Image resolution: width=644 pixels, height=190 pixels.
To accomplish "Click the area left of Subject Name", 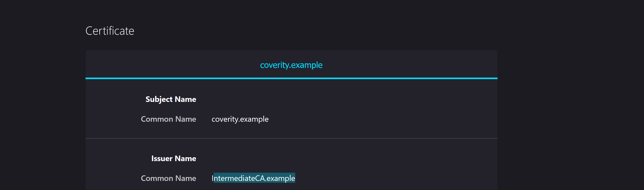I will coord(112,99).
